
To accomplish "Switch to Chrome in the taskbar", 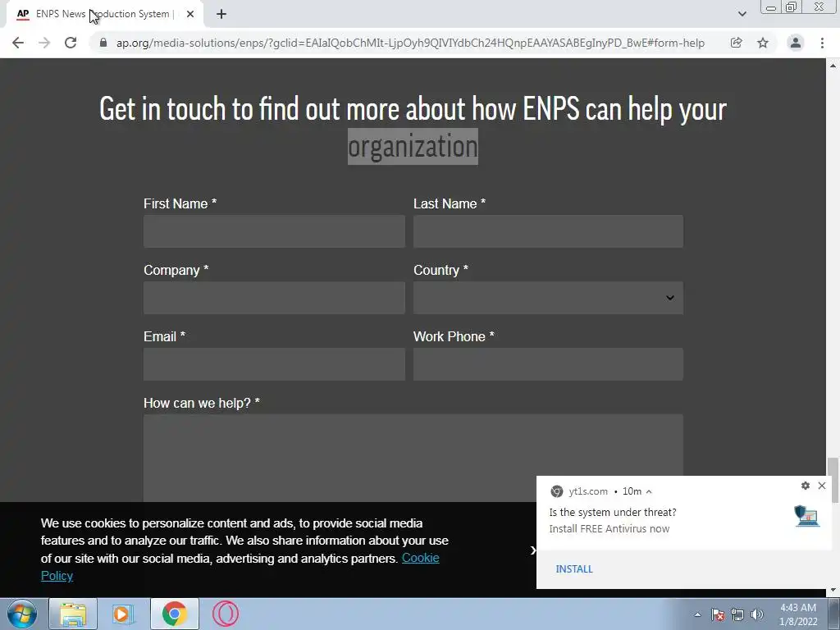I will (174, 614).
